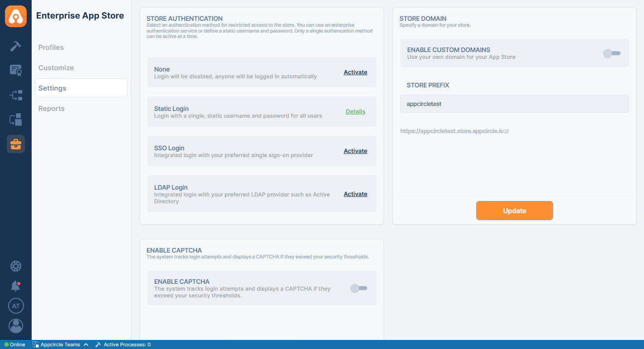
Task: Click the teams icon in status bar
Action: (36, 344)
